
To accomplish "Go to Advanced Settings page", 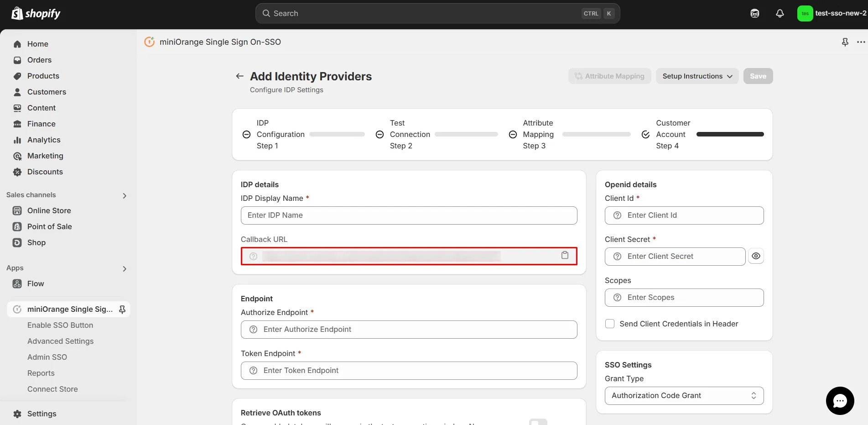I will coord(60,341).
